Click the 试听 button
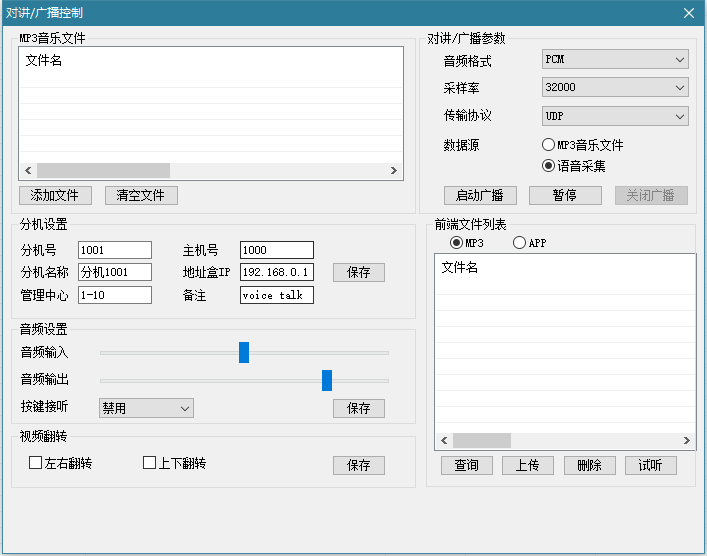 (x=651, y=465)
